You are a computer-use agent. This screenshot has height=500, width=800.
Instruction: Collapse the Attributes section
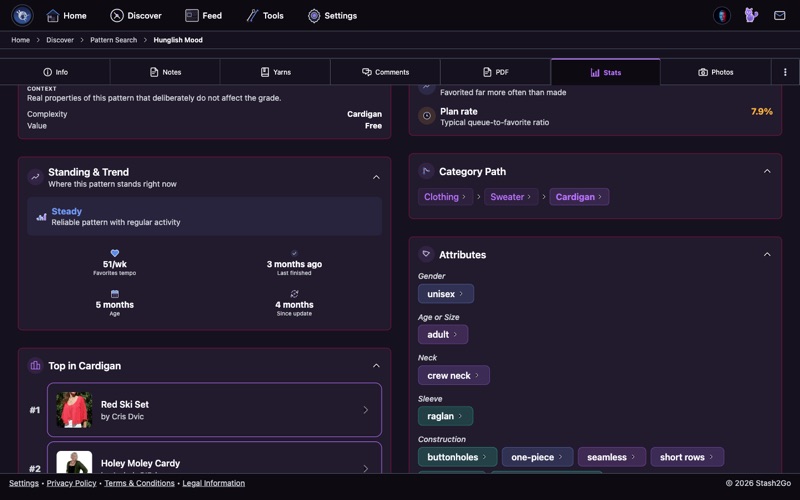pos(767,254)
